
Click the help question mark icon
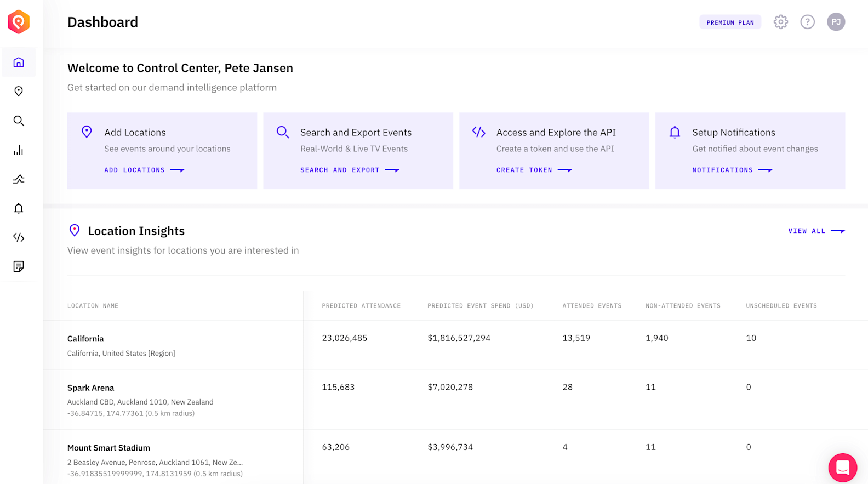(807, 22)
